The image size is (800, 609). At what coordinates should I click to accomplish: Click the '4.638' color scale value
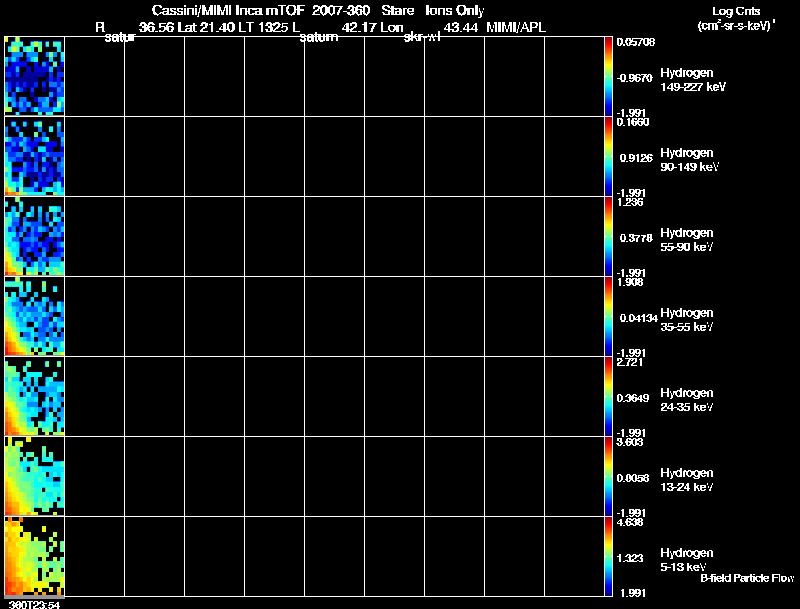(x=630, y=522)
